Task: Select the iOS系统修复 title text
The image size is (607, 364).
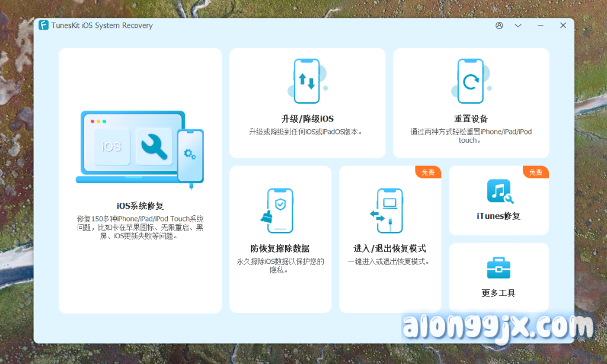Action: coord(140,206)
